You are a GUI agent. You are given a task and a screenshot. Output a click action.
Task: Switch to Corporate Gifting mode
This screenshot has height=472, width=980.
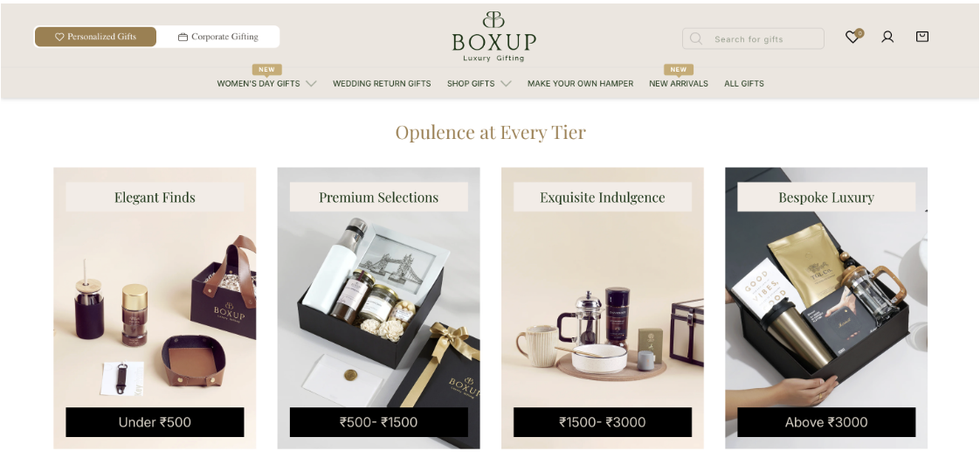218,37
